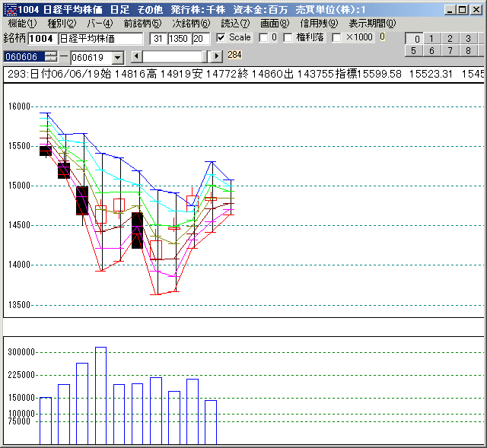Click the scrollbar right arrow

click(x=217, y=56)
